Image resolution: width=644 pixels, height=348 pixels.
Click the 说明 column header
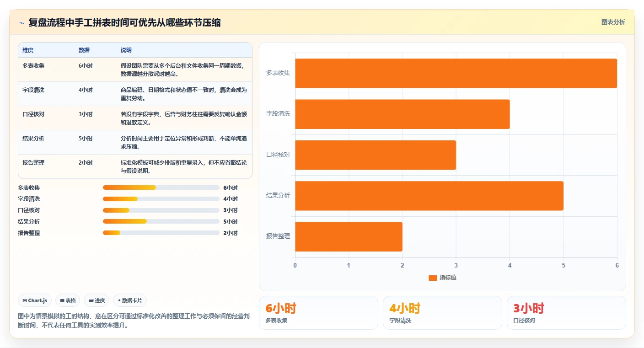click(126, 50)
